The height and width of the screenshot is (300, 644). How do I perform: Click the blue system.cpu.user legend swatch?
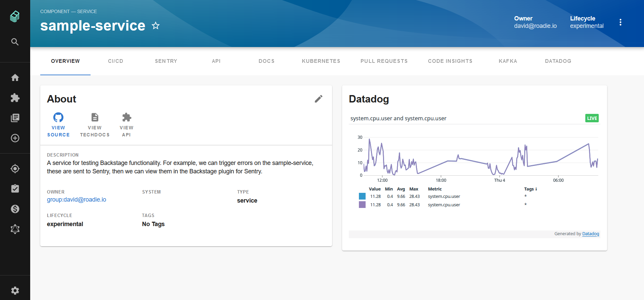point(362,196)
